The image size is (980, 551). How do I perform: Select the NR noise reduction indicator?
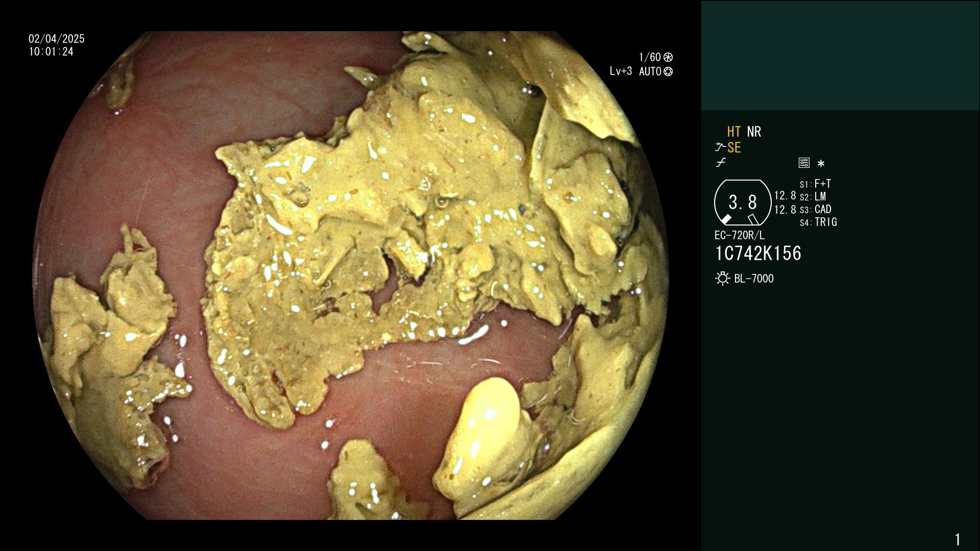click(754, 132)
